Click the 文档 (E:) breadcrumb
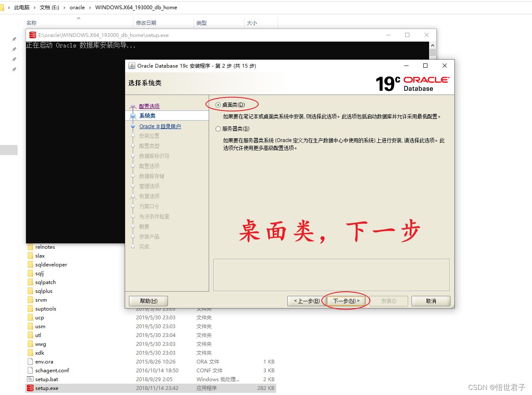 (50, 8)
